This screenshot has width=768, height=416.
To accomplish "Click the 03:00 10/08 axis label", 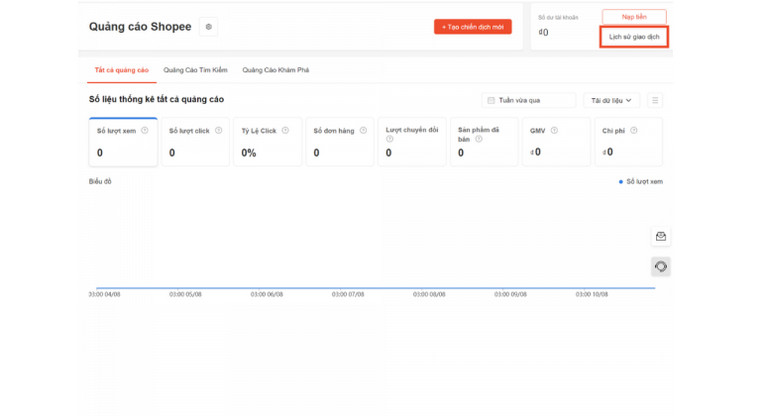I will click(x=592, y=294).
